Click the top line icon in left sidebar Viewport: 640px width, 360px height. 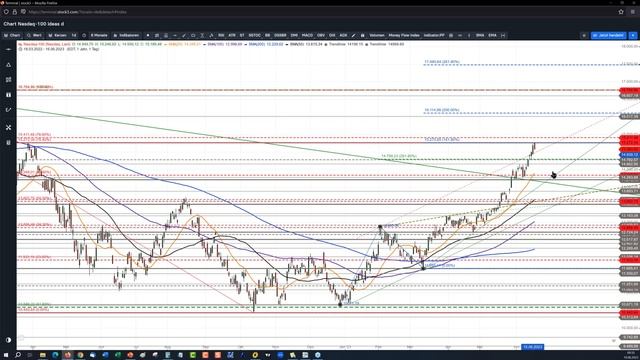pos(8,49)
